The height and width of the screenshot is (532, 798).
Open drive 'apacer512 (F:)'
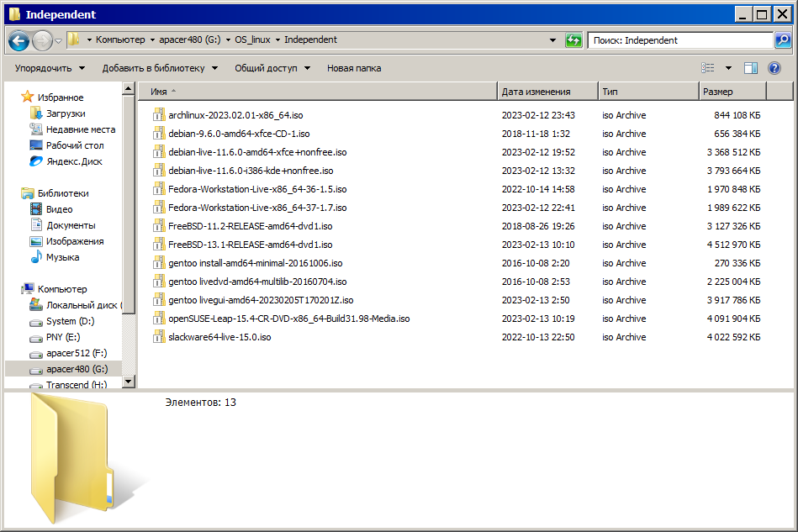pos(77,353)
